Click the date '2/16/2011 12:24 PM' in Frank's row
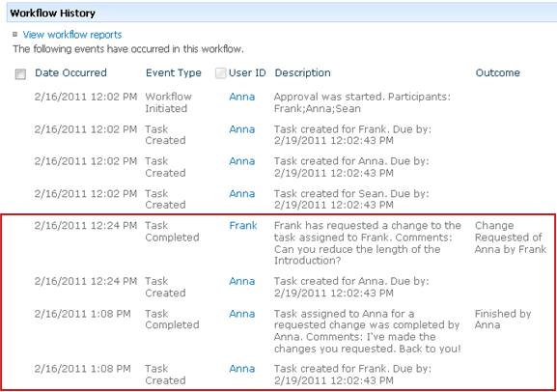557x392 pixels. pos(86,225)
